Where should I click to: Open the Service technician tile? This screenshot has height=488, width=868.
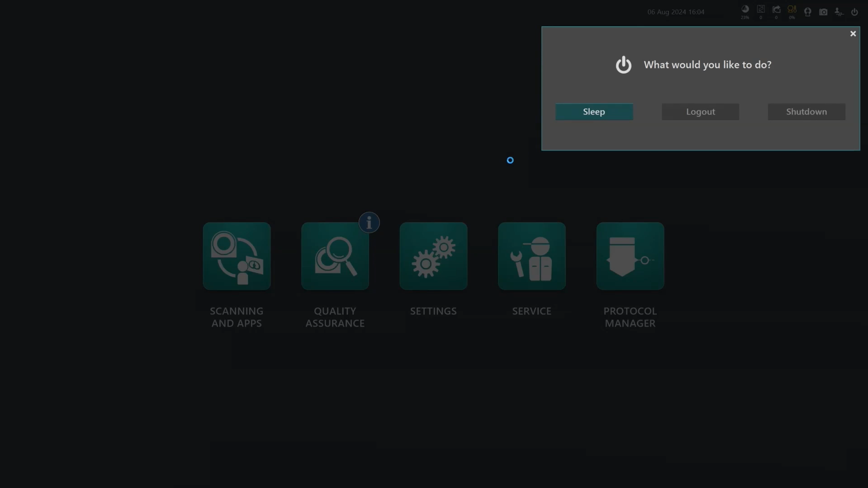point(532,256)
